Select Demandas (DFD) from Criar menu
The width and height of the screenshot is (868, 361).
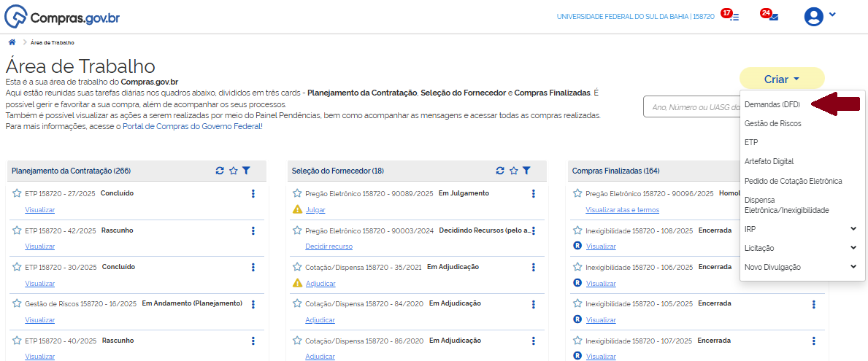[x=772, y=104]
